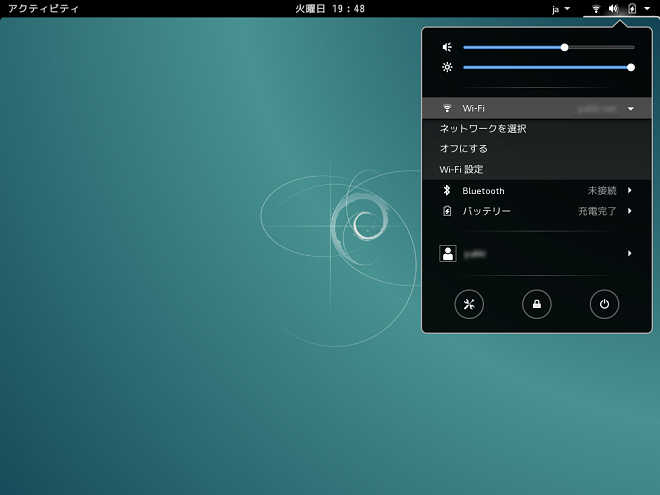660x495 pixels.
Task: Open the clock showing 火曜日 19:48
Action: pos(330,8)
